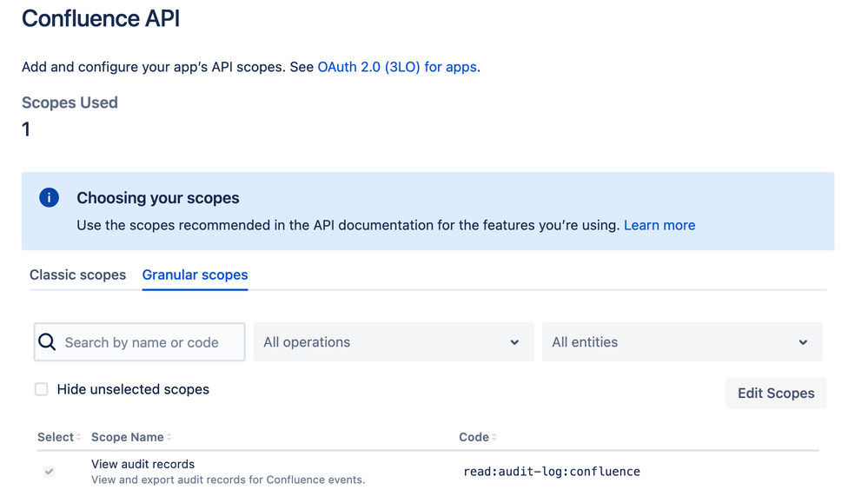
Task: Click the Choosing your scopes heading
Action: (158, 198)
